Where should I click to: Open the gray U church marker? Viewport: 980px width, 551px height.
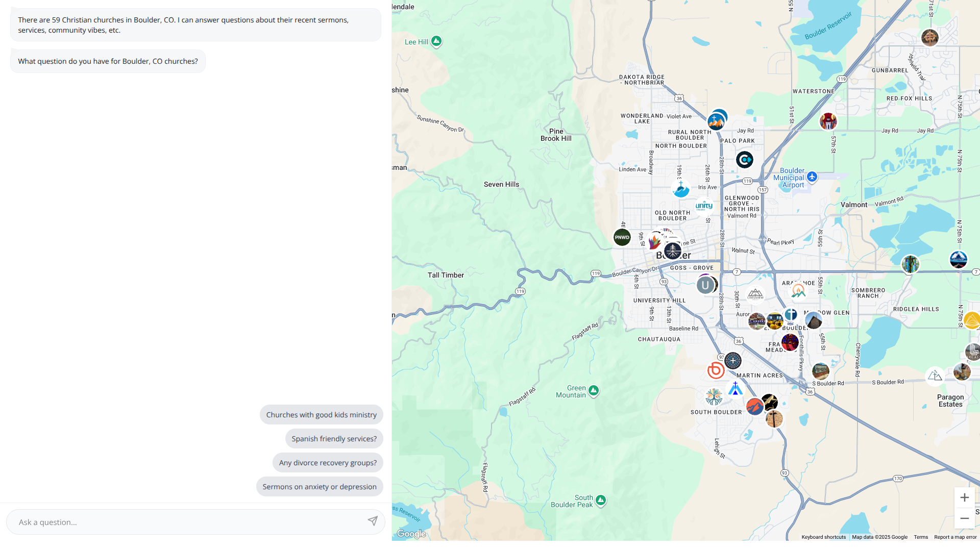705,285
